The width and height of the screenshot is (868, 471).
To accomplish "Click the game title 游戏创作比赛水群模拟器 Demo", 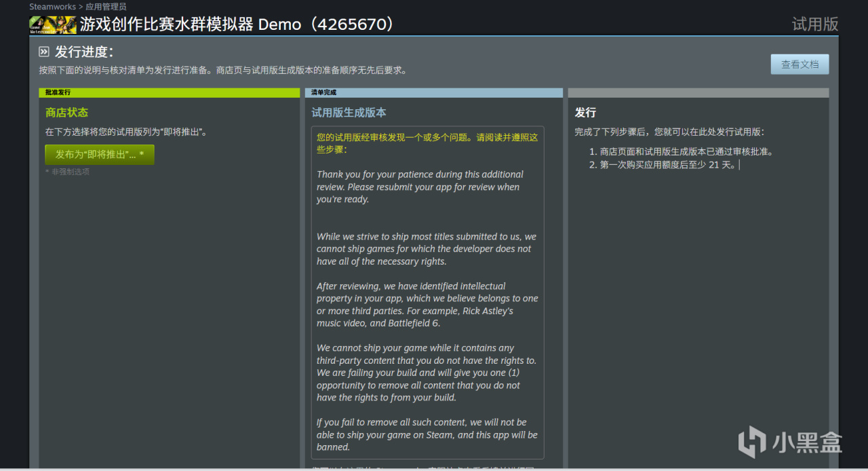I will tap(237, 25).
